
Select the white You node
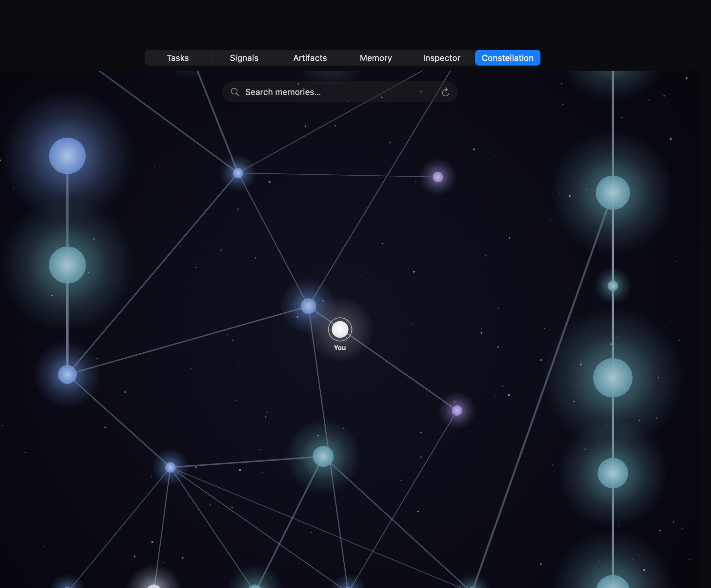340,329
